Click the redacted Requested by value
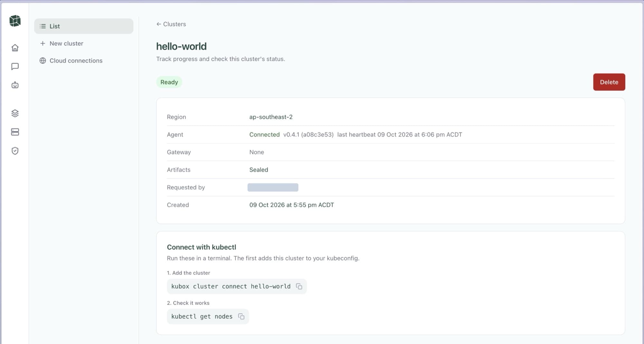 [x=273, y=187]
